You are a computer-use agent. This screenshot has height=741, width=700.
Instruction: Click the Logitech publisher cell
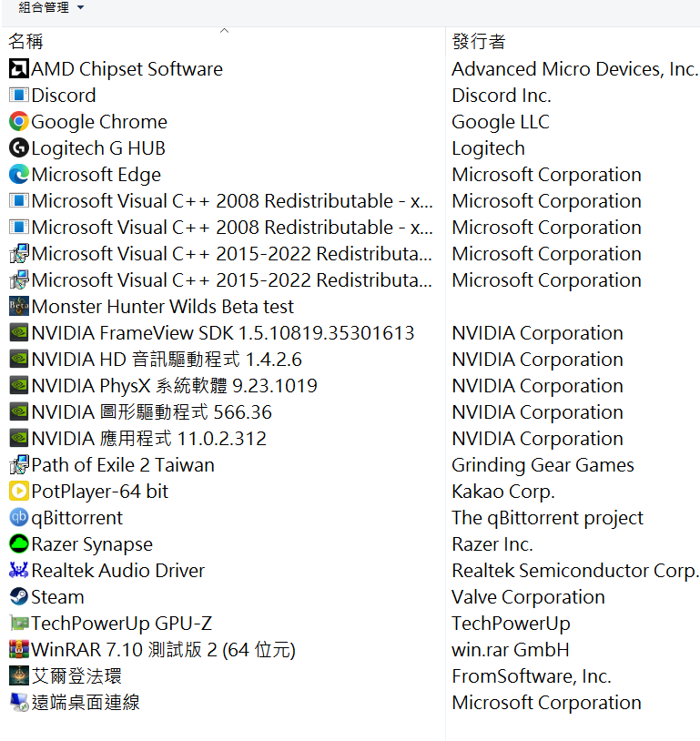click(488, 148)
